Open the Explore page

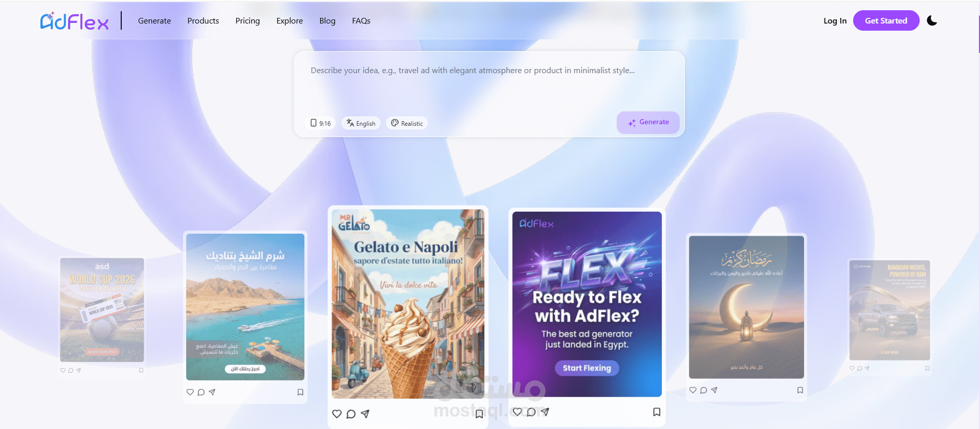289,21
